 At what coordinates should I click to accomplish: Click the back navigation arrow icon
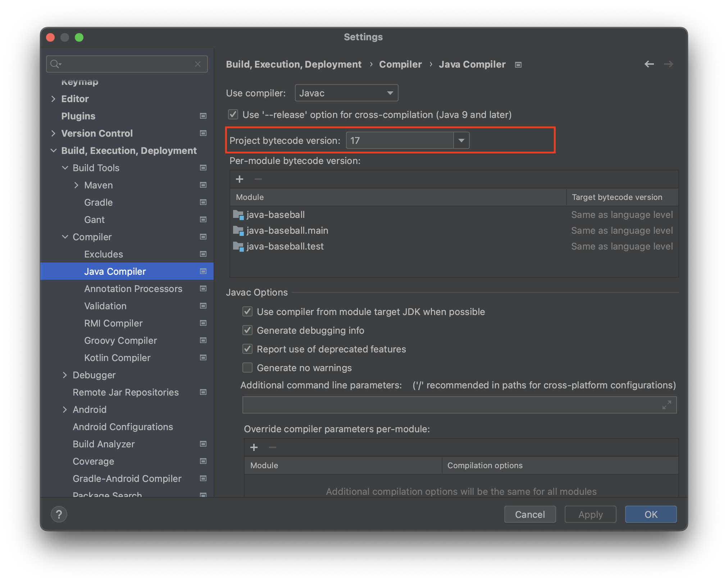[x=649, y=64]
